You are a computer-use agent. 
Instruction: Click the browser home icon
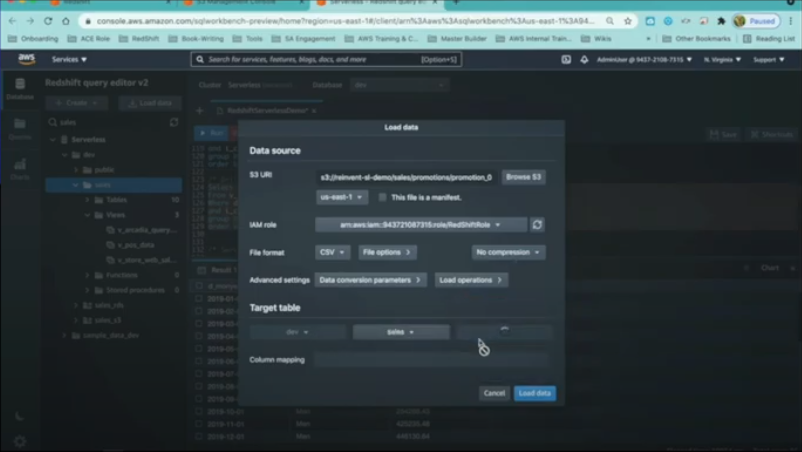tap(66, 21)
